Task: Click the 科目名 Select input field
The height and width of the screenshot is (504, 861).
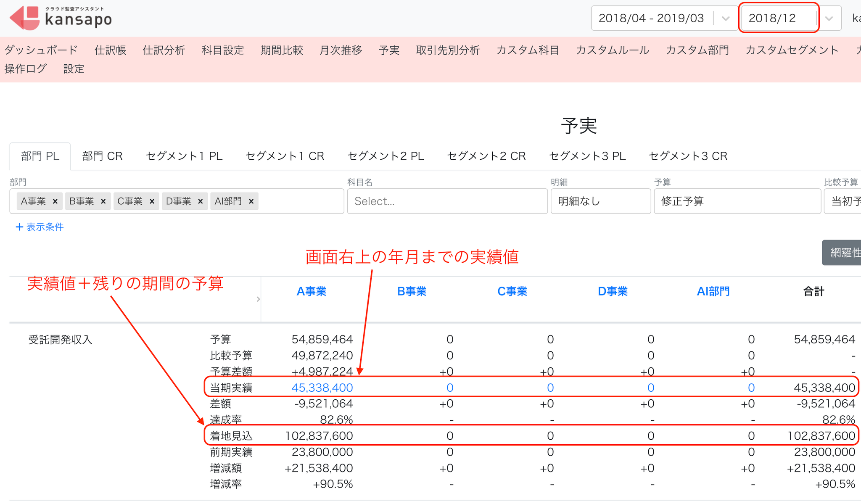Action: 447,201
